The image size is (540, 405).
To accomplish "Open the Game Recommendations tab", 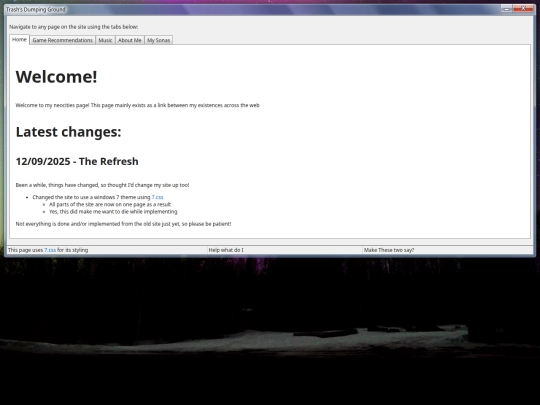I will click(62, 40).
